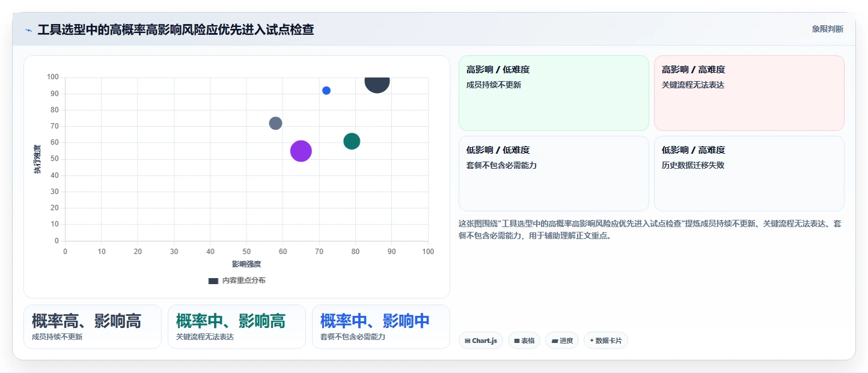Open the 低影响 / 低难度 quadrant card
Screen dimensions: 868x373
click(554, 174)
